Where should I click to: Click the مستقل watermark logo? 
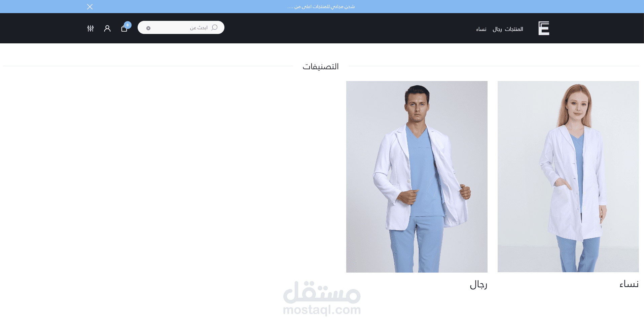click(322, 292)
